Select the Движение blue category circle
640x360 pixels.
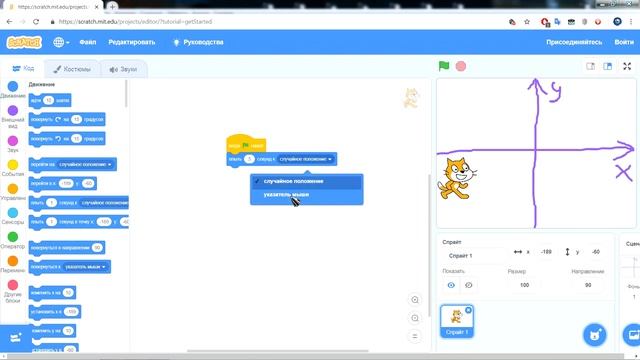tap(13, 86)
